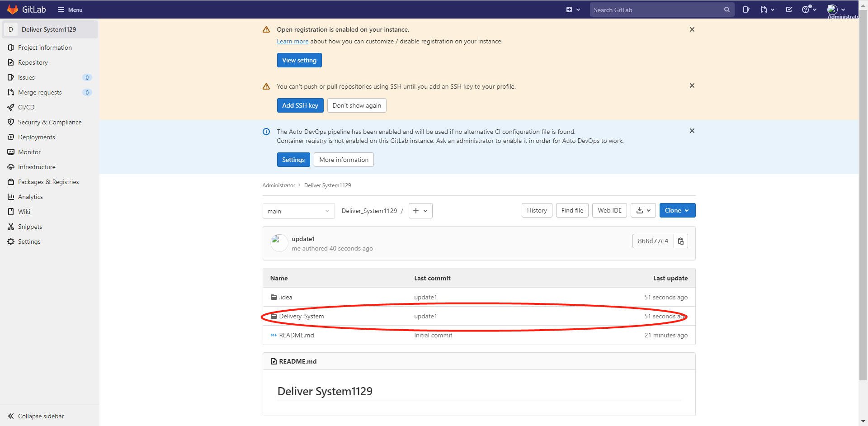Open the create new plus dropdown in the top bar

point(573,9)
